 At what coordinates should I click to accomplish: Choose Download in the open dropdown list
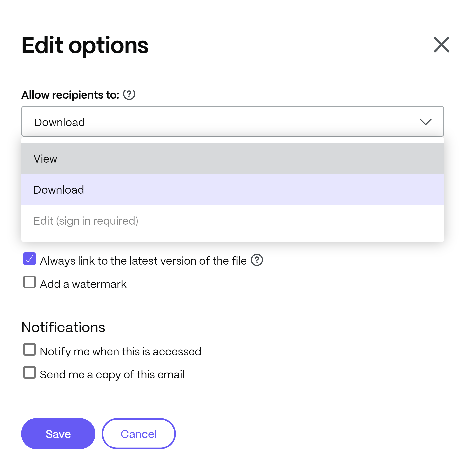click(x=232, y=190)
